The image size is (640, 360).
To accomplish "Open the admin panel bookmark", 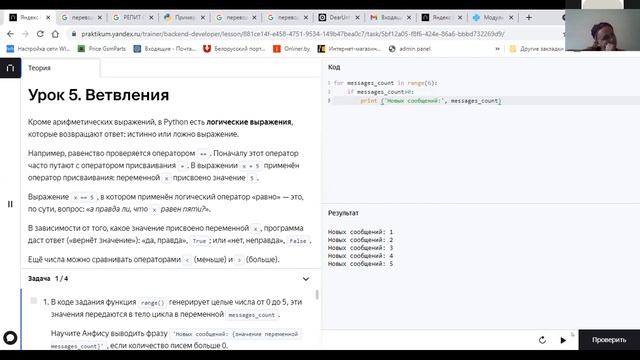I will tap(409, 49).
